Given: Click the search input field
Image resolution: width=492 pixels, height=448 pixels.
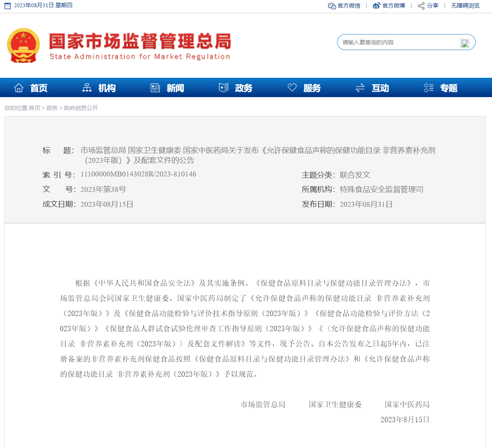Looking at the screenshot, I should pos(399,42).
